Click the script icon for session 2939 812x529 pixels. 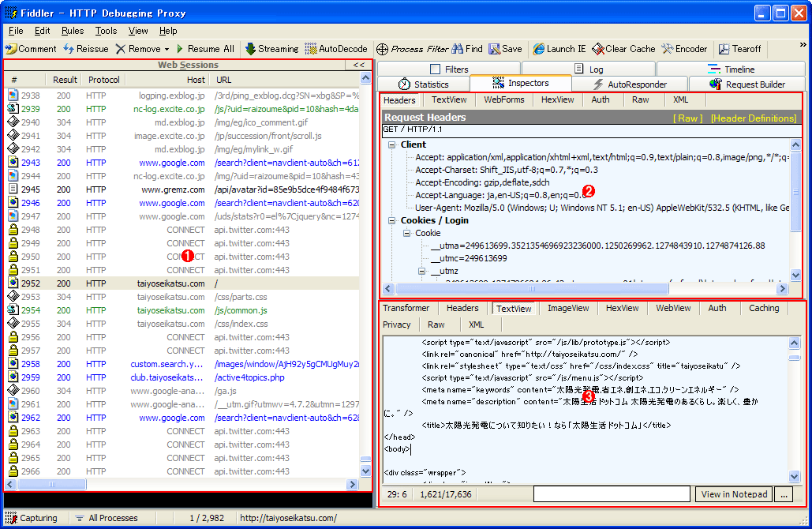pos(13,108)
